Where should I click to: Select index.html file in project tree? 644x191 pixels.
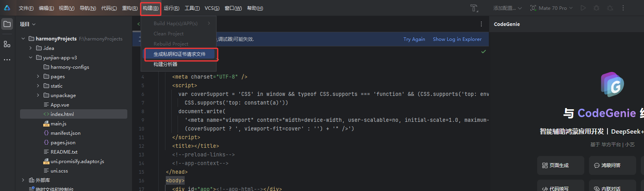coord(73,114)
